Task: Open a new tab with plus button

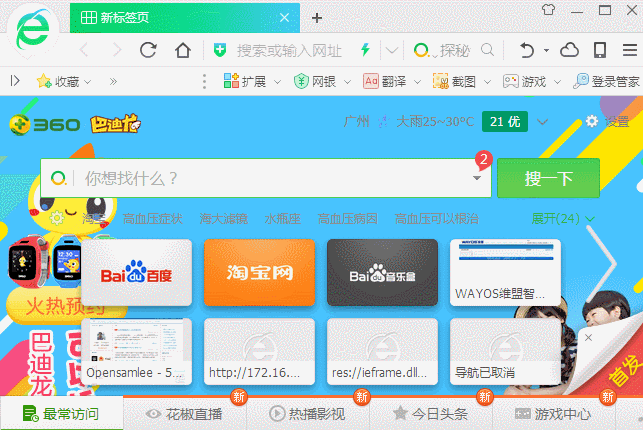Action: tap(317, 18)
